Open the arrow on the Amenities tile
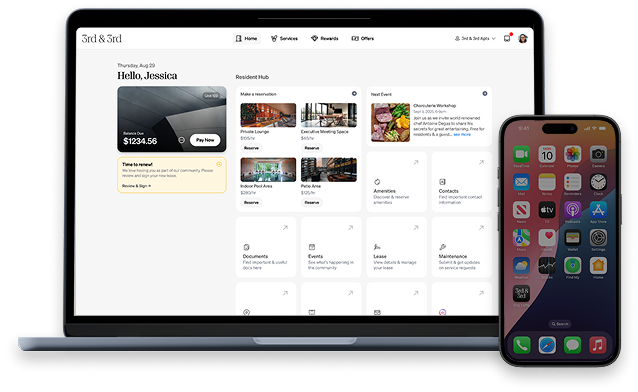638x392 pixels. tap(416, 162)
